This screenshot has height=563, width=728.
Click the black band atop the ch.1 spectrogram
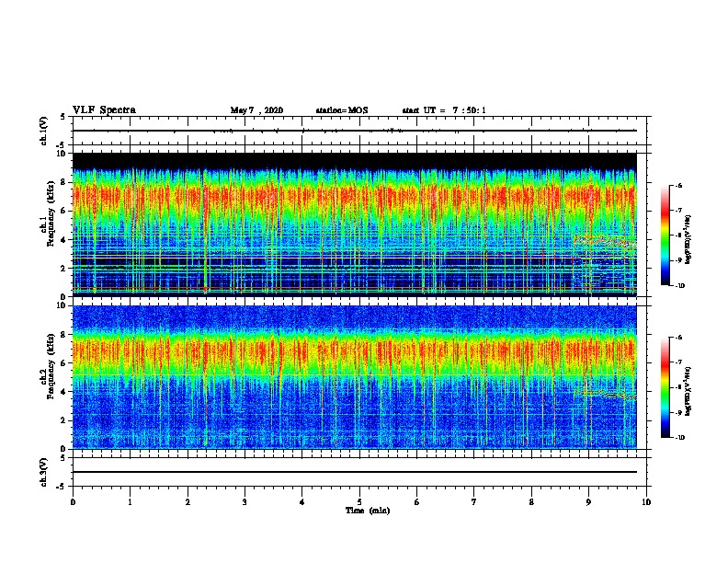(x=354, y=160)
